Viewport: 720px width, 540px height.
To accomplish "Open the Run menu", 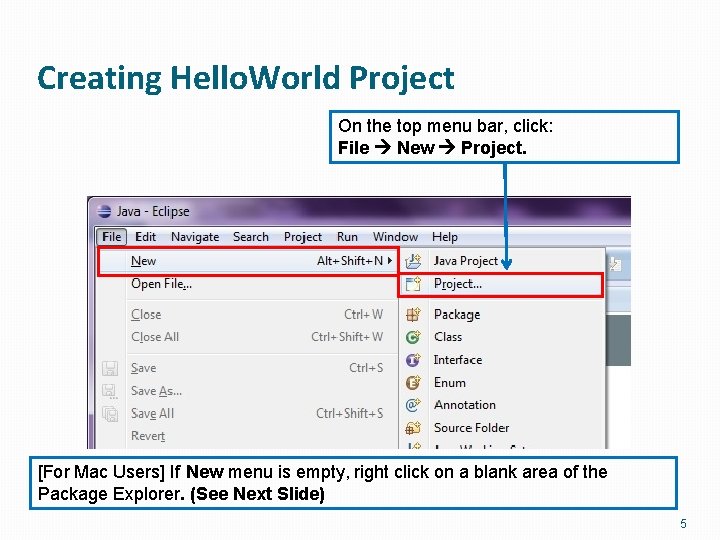I will pyautogui.click(x=347, y=237).
